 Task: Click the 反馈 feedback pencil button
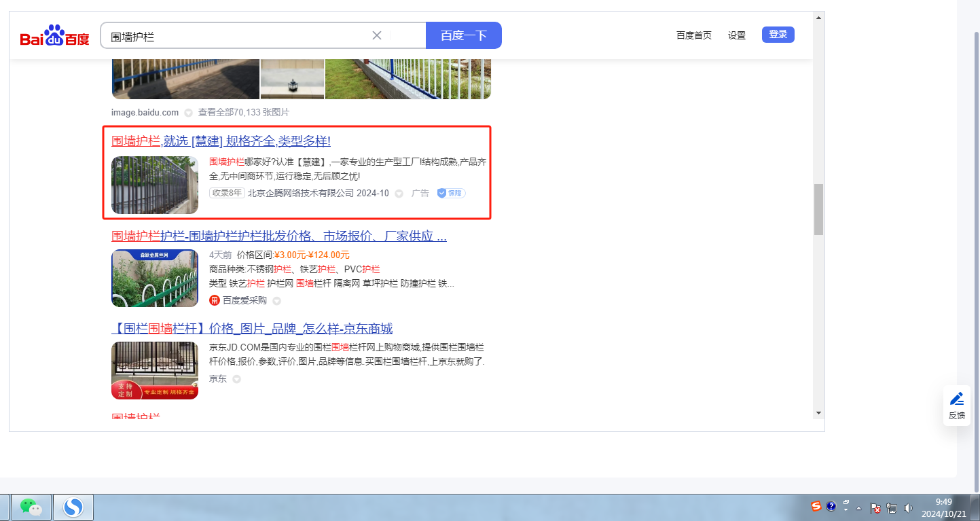tap(957, 406)
